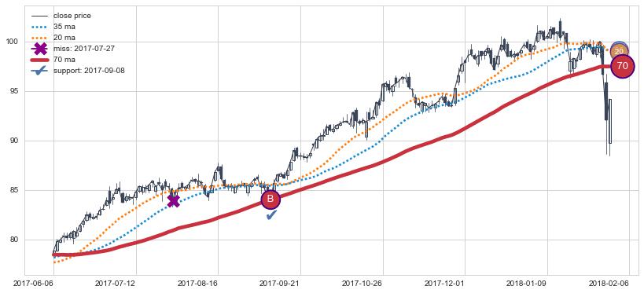The width and height of the screenshot is (644, 293).
Task: Click 'support: 2017-09-08' legend text
Action: [89, 71]
